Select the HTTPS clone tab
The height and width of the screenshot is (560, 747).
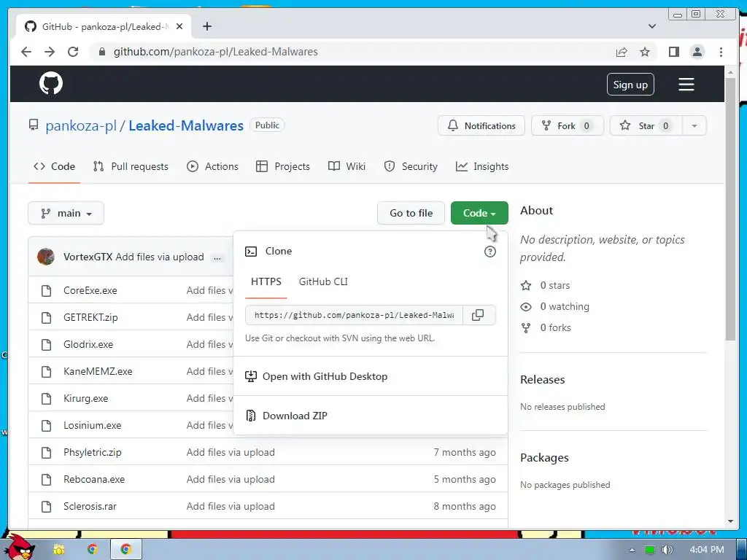pyautogui.click(x=266, y=281)
